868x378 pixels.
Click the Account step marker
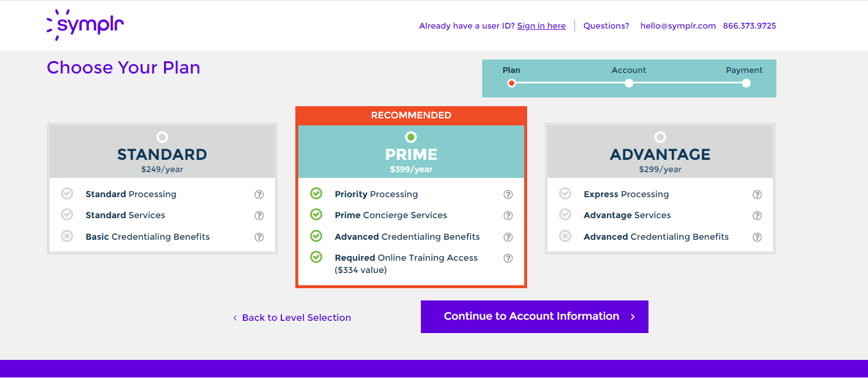click(x=629, y=83)
